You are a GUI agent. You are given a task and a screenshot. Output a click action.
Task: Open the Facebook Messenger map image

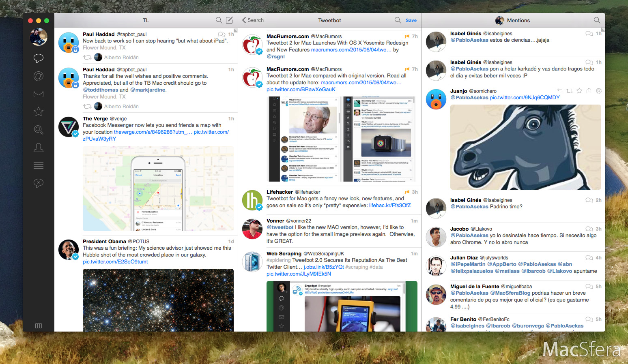tap(158, 188)
